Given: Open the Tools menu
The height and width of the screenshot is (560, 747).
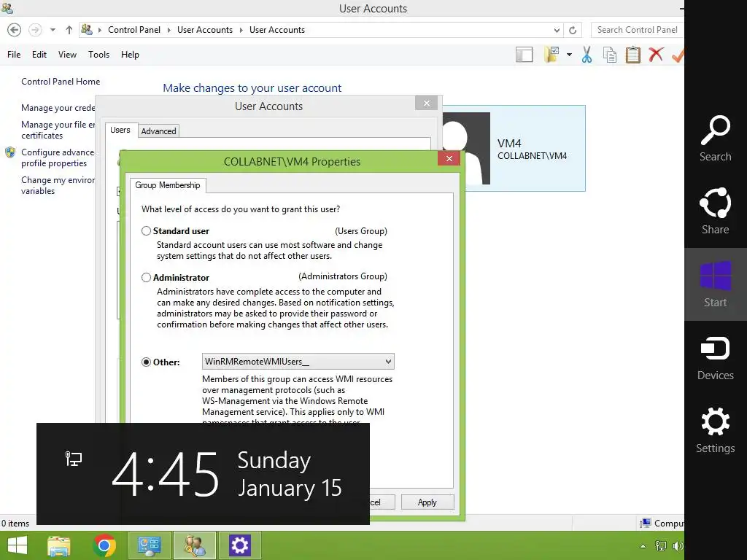Looking at the screenshot, I should tap(98, 55).
